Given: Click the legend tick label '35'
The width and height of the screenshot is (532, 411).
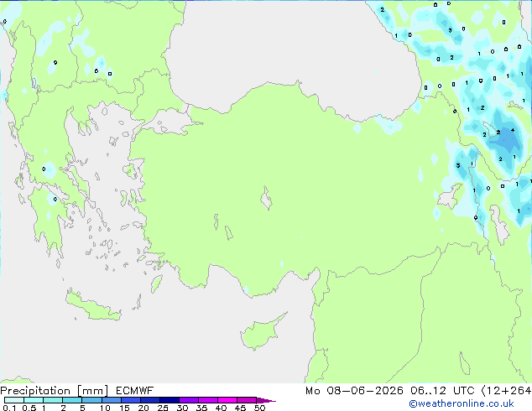Looking at the screenshot, I should pos(201,408).
